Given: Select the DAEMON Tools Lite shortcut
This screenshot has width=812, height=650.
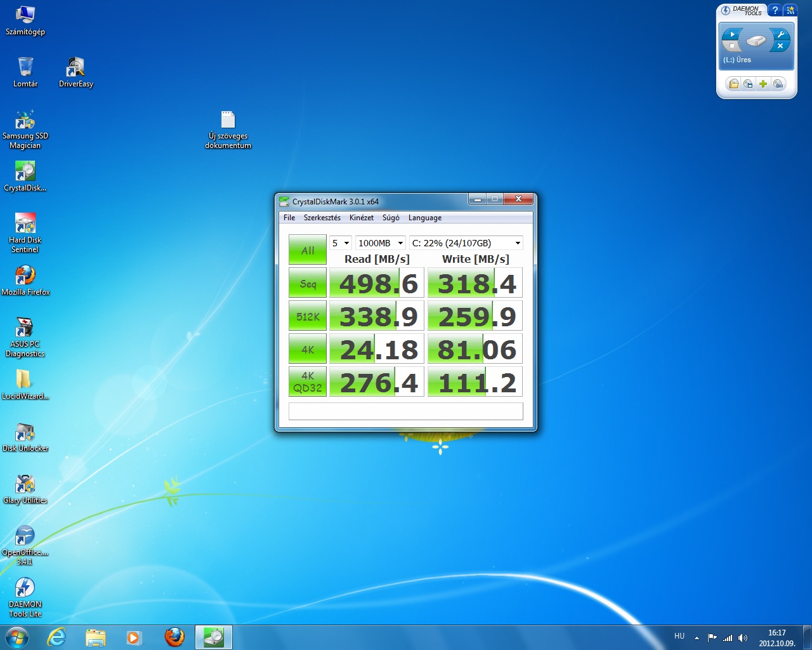Looking at the screenshot, I should (x=25, y=597).
